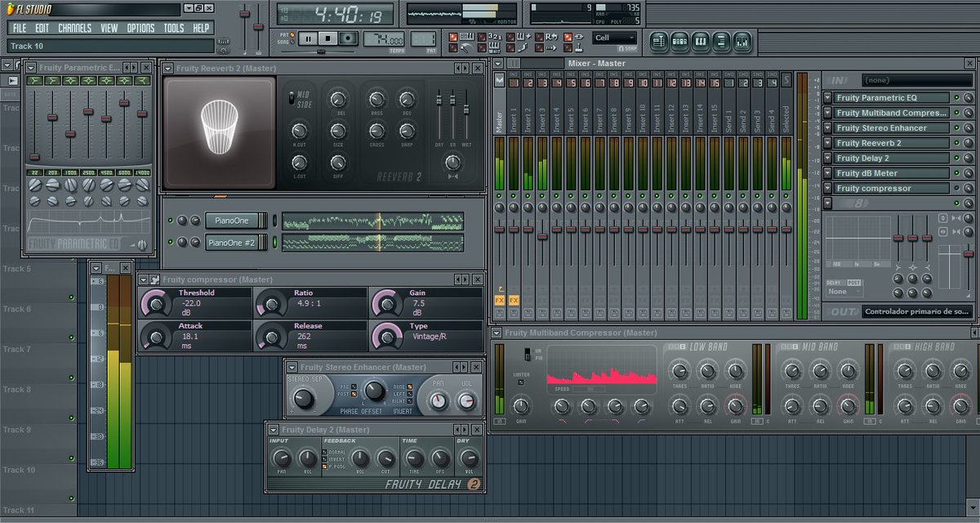Viewport: 980px width, 523px height.
Task: Click the Record button in transport
Action: click(x=348, y=38)
